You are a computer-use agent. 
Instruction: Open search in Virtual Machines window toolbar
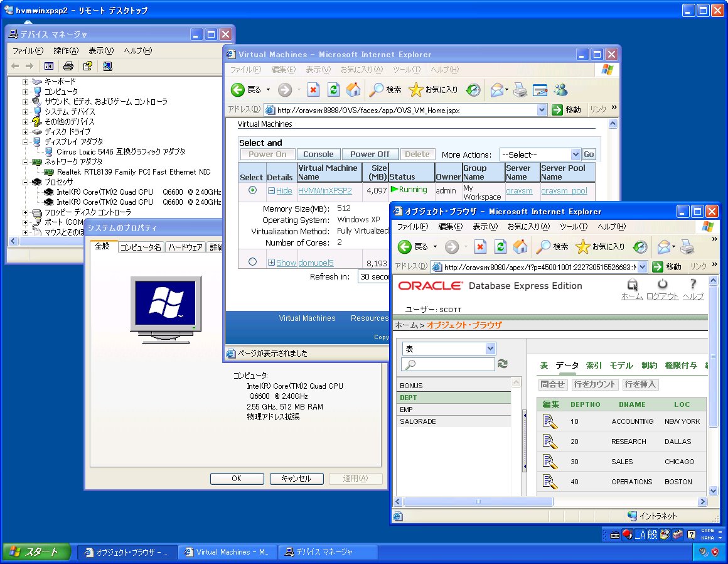[x=385, y=90]
